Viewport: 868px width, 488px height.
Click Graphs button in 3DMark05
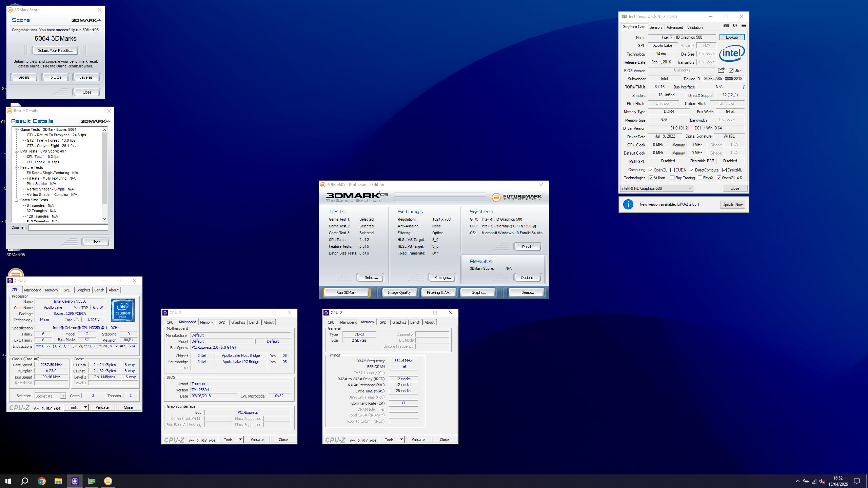[x=478, y=292]
